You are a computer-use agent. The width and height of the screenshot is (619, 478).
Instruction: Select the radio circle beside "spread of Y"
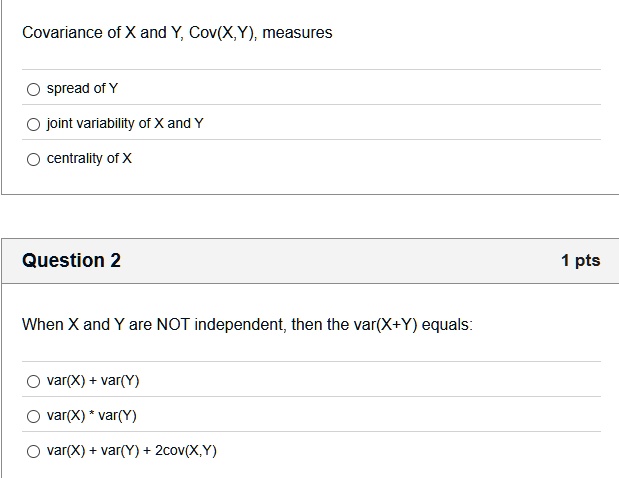tap(33, 89)
